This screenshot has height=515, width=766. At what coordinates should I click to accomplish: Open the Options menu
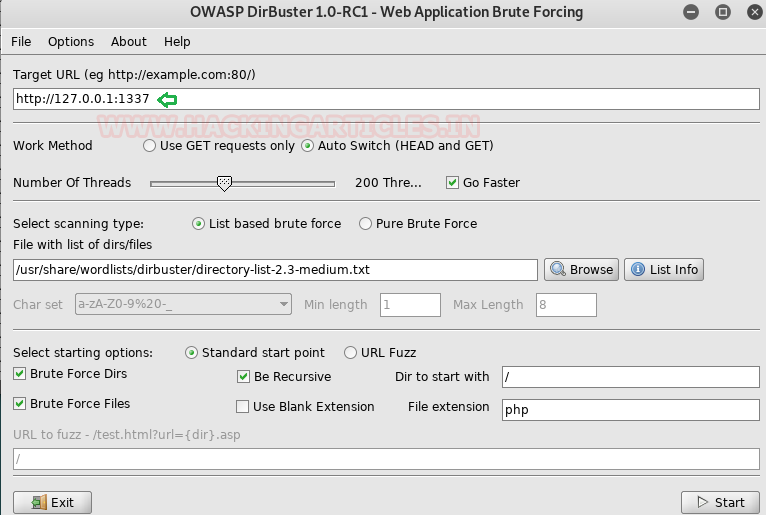[x=71, y=42]
